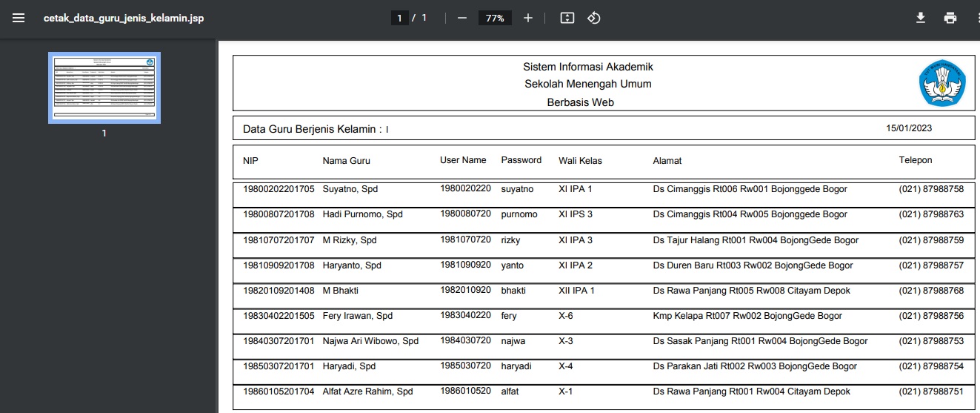Screen dimensions: 980x413
Task: Click the name Suyatno, Spd
Action: (x=350, y=189)
